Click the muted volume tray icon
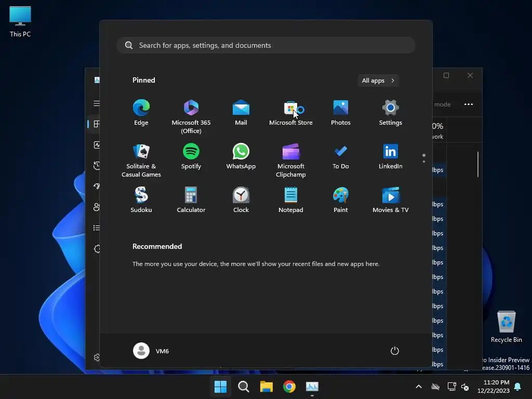This screenshot has width=532, height=399. 465,387
